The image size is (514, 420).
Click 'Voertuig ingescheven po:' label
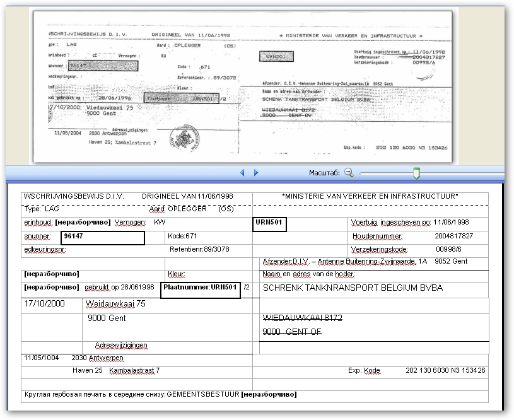click(x=391, y=223)
